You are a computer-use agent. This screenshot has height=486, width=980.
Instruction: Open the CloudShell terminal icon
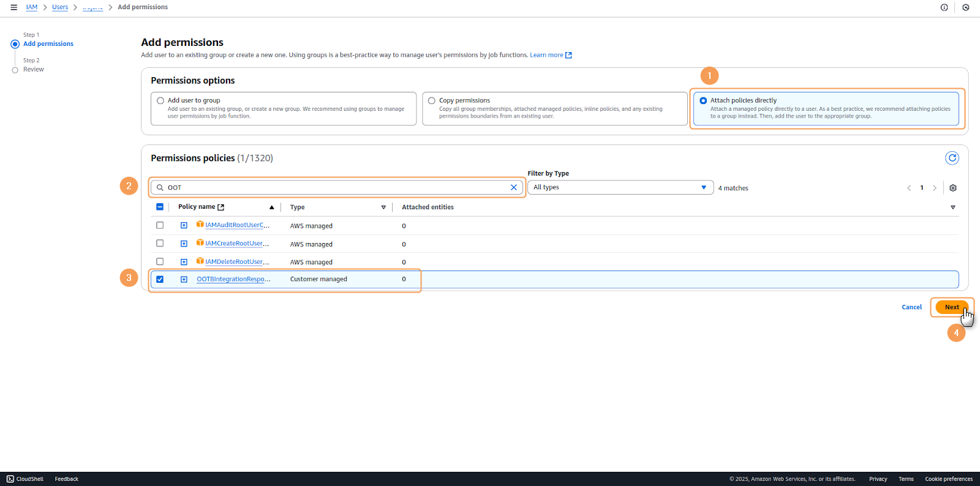(x=10, y=479)
